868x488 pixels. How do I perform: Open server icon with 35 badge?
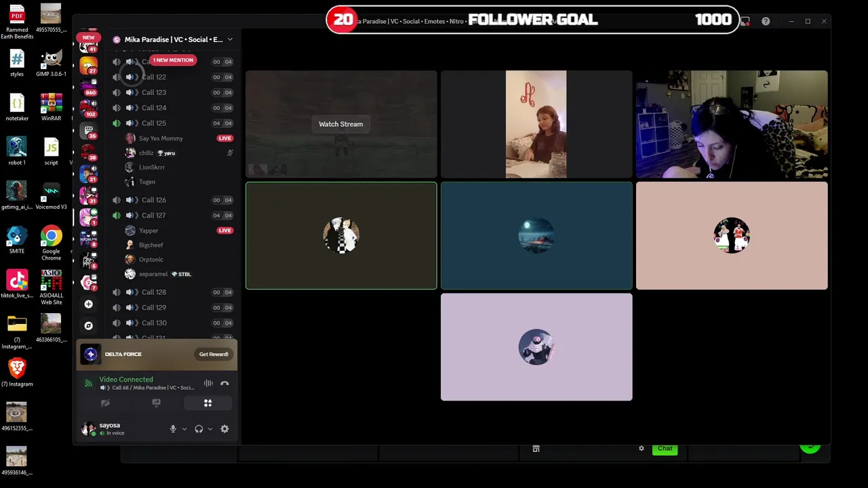click(x=88, y=130)
